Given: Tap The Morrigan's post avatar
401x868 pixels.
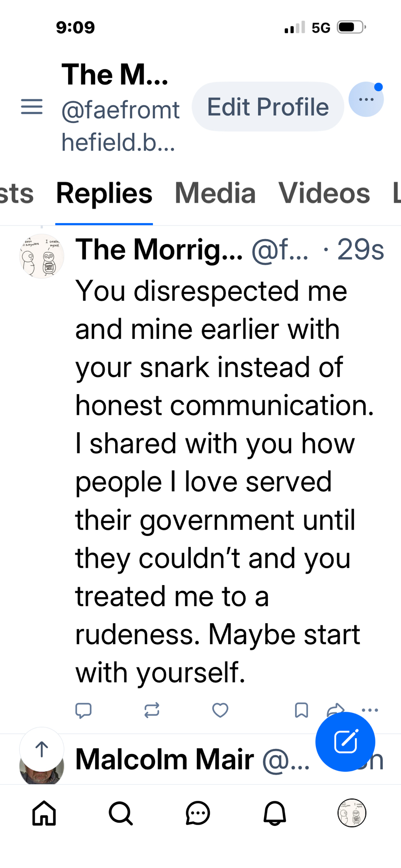Looking at the screenshot, I should pyautogui.click(x=42, y=256).
